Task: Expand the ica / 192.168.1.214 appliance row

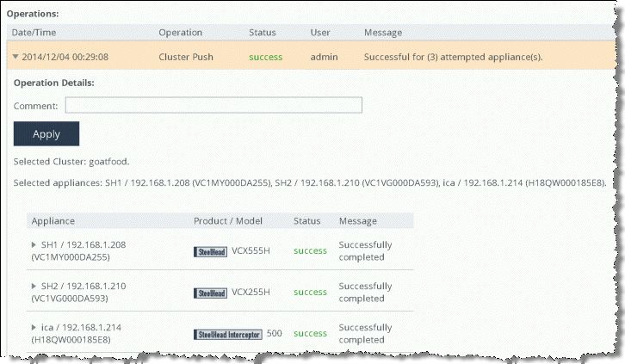Action: point(34,328)
